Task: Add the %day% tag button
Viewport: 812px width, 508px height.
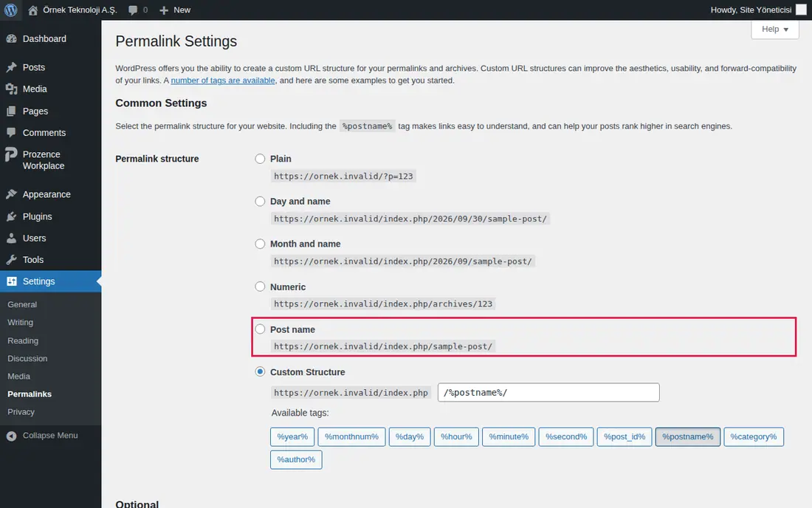Action: pos(410,436)
